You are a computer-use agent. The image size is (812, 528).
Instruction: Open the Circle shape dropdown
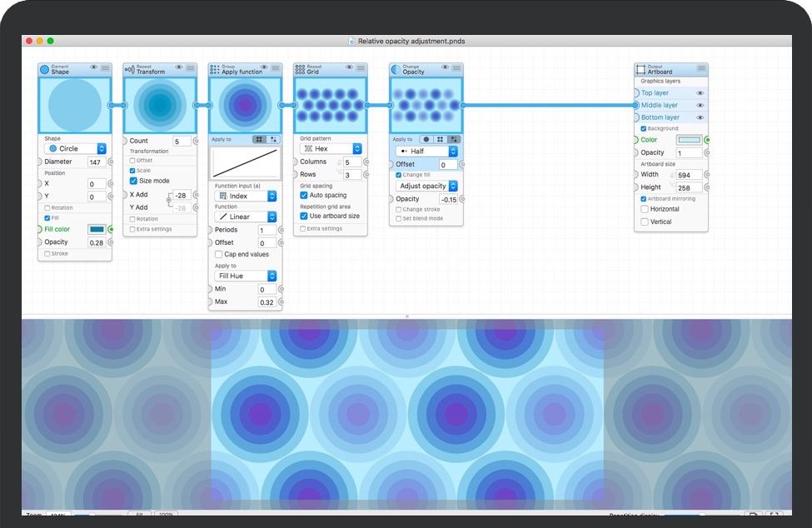(x=75, y=148)
